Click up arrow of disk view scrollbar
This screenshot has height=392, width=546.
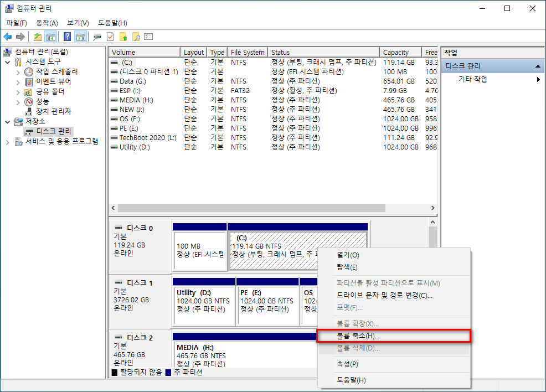(x=432, y=222)
